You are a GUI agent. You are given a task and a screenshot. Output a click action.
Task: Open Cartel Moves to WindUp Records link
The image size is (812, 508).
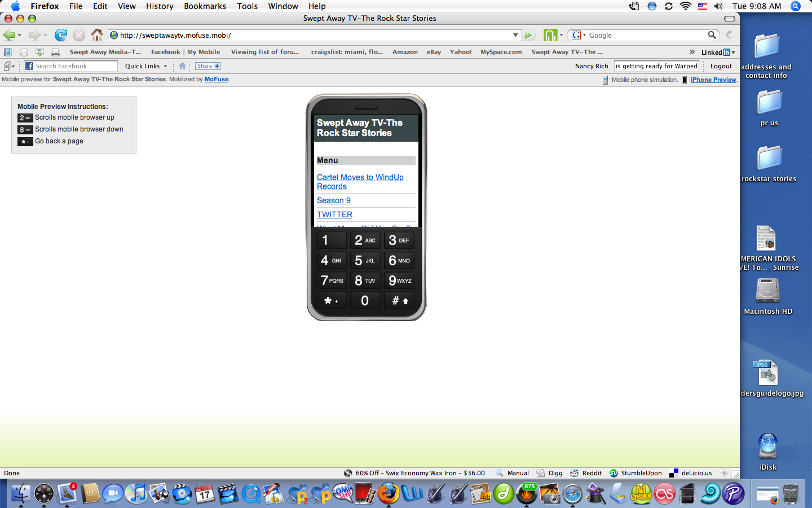click(360, 182)
